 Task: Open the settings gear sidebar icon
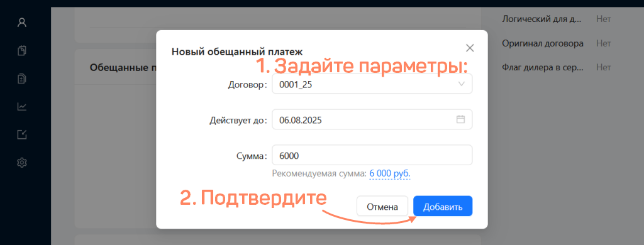coord(22,163)
